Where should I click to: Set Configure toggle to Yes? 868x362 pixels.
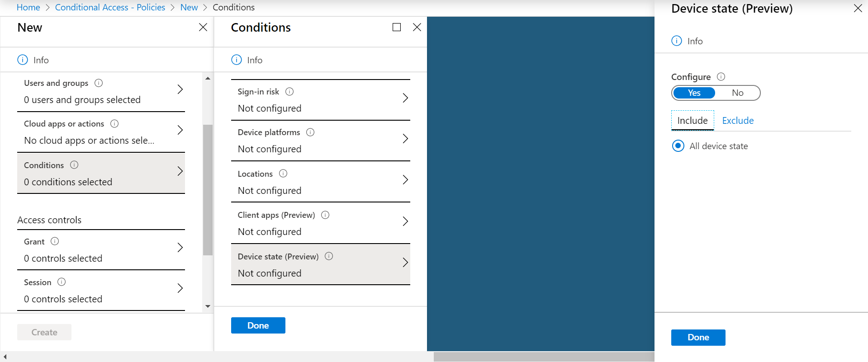click(694, 93)
